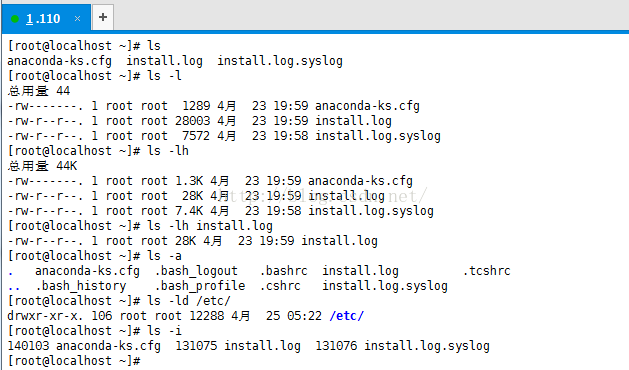Click the size value 28003
The image size is (629, 370).
point(192,121)
